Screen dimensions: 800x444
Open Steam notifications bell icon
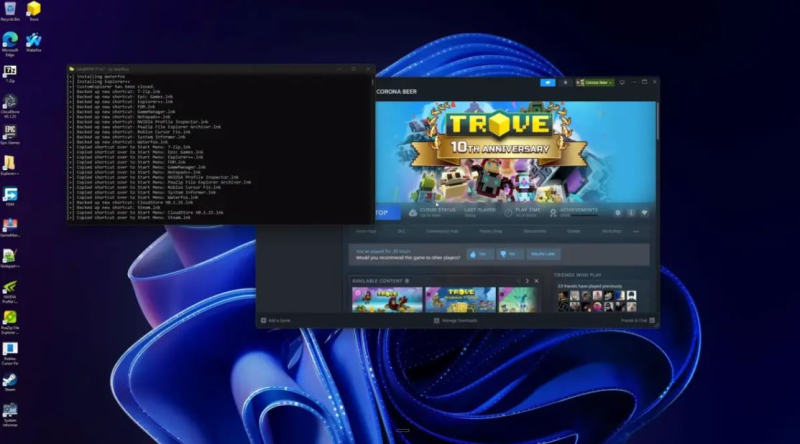(x=565, y=83)
